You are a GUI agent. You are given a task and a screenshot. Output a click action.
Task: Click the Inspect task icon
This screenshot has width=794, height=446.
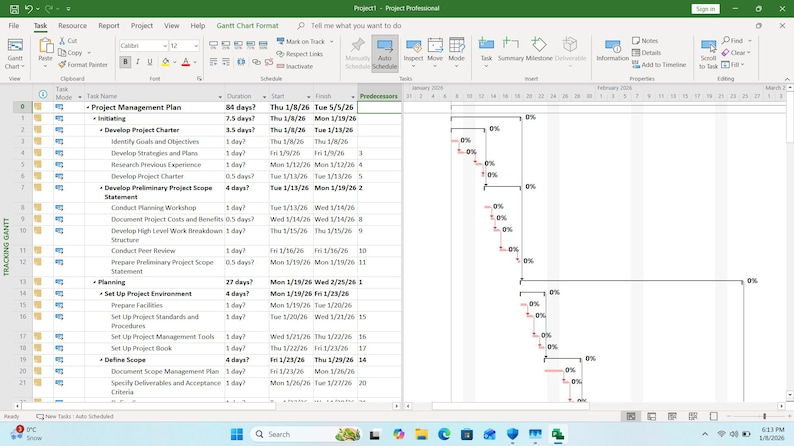[x=413, y=46]
